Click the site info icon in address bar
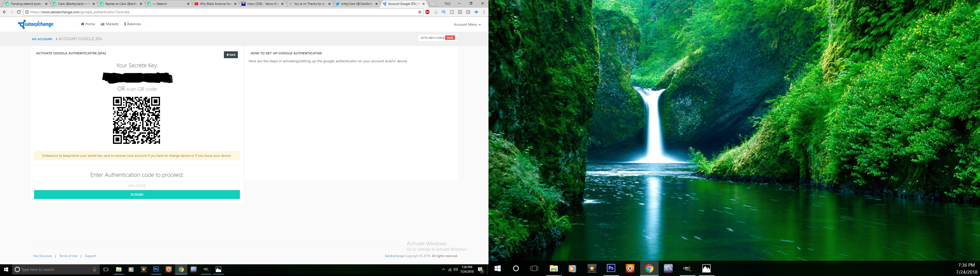The width and height of the screenshot is (980, 276). pos(27,12)
